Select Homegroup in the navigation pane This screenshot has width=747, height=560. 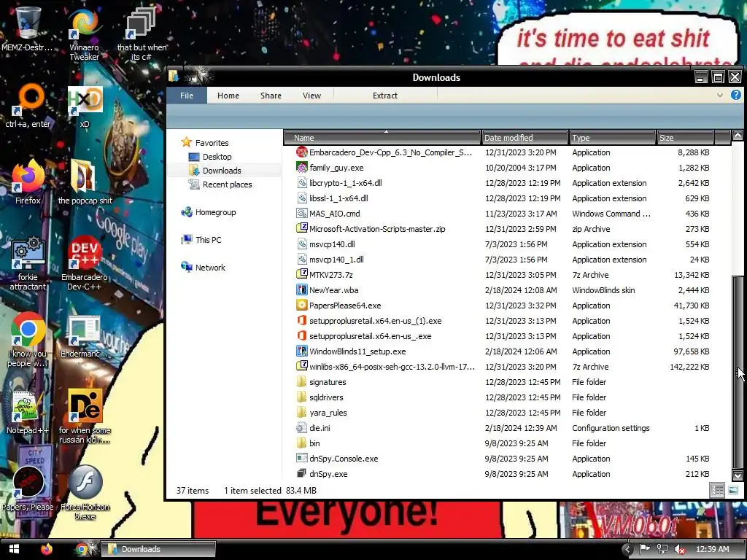tap(208, 212)
